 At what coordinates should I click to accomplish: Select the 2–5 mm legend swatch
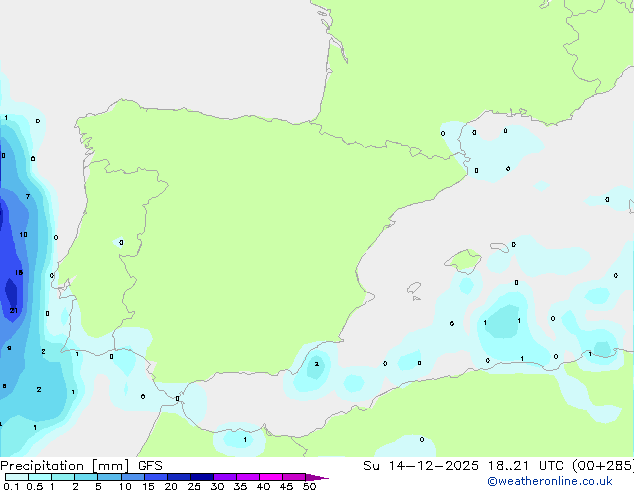pos(86,477)
